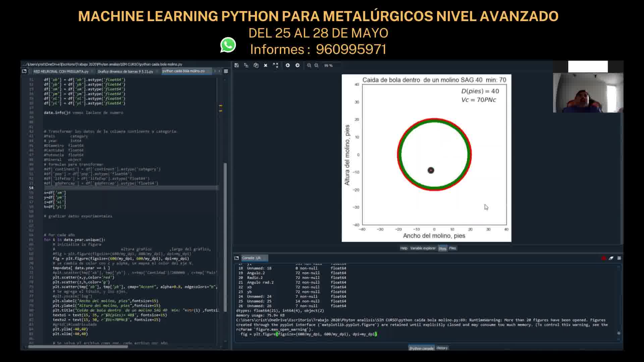
Task: Click the presenter webcam video feed
Action: coord(588,93)
